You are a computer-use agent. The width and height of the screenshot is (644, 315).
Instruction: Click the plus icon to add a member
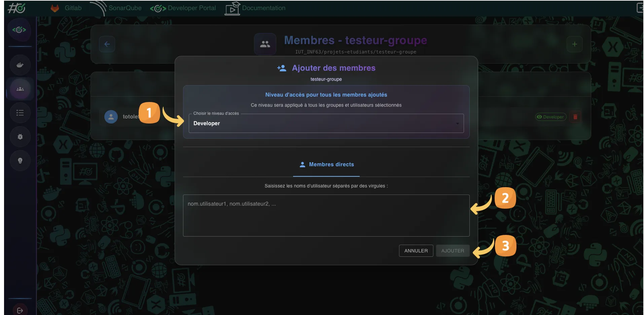pyautogui.click(x=575, y=44)
